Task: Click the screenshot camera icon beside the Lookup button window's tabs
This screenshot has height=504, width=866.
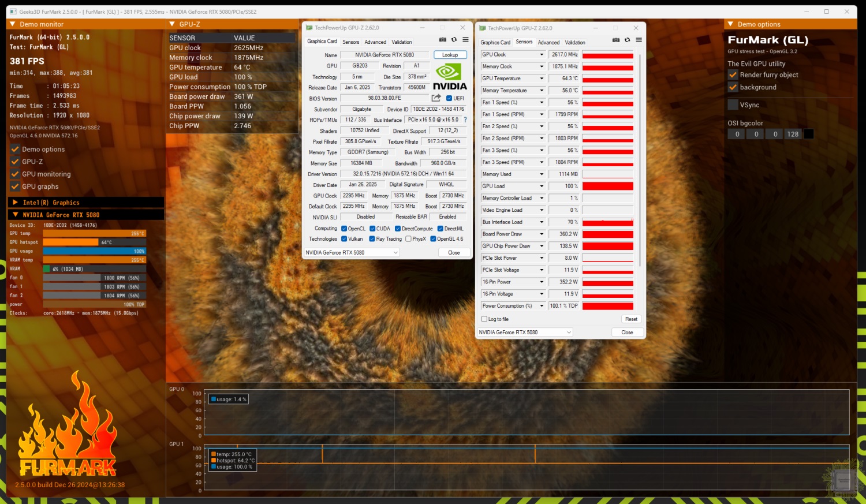Action: pyautogui.click(x=443, y=40)
